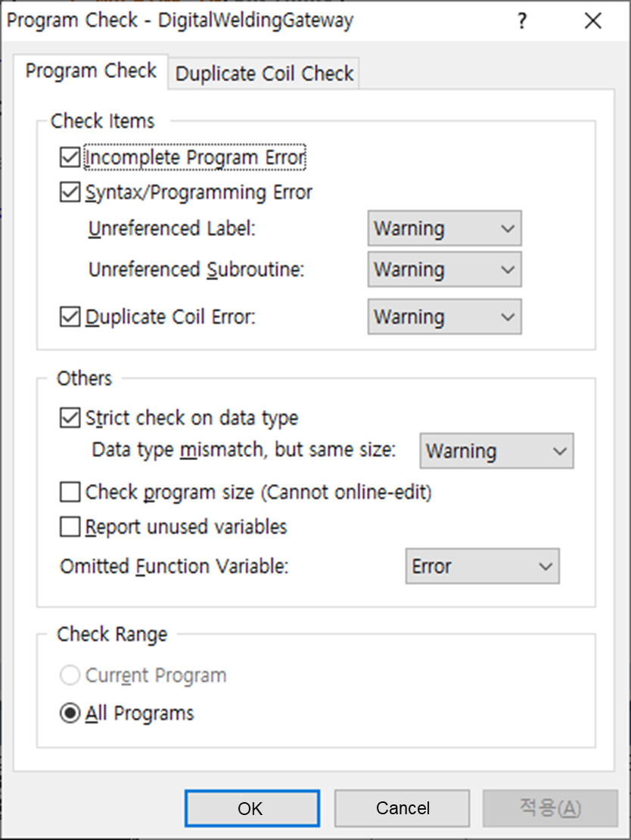Toggle Incomplete Program Error checkbox
631x840 pixels.
(x=70, y=157)
